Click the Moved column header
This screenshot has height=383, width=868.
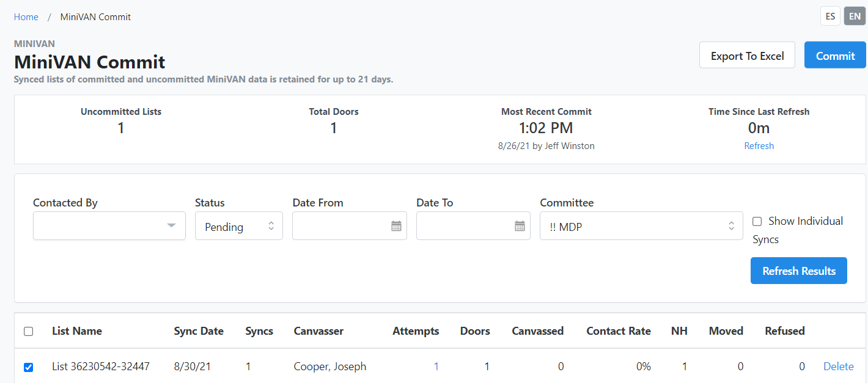(x=726, y=331)
